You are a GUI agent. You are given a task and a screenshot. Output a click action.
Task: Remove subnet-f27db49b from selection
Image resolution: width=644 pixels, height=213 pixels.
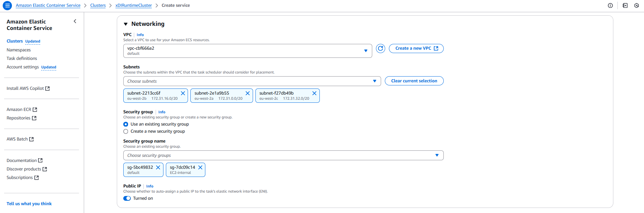tap(314, 93)
